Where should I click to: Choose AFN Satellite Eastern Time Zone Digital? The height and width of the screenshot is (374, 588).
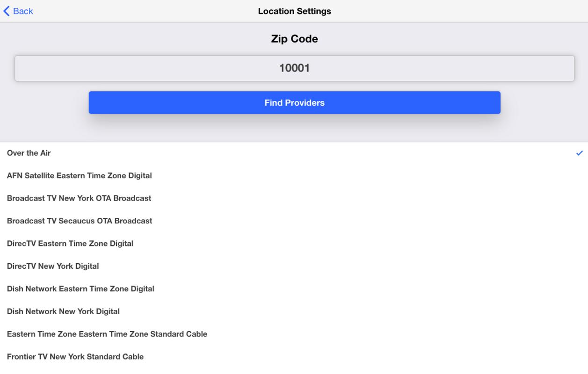(294, 176)
